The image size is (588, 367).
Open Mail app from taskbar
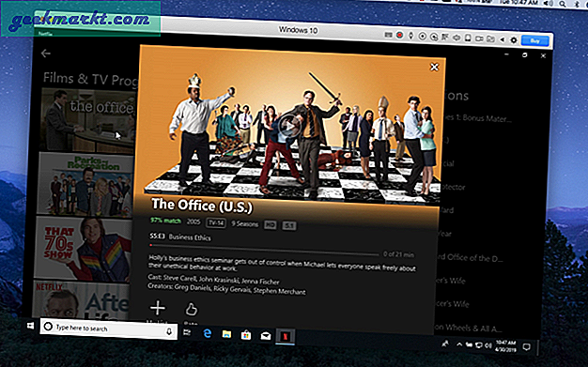266,336
